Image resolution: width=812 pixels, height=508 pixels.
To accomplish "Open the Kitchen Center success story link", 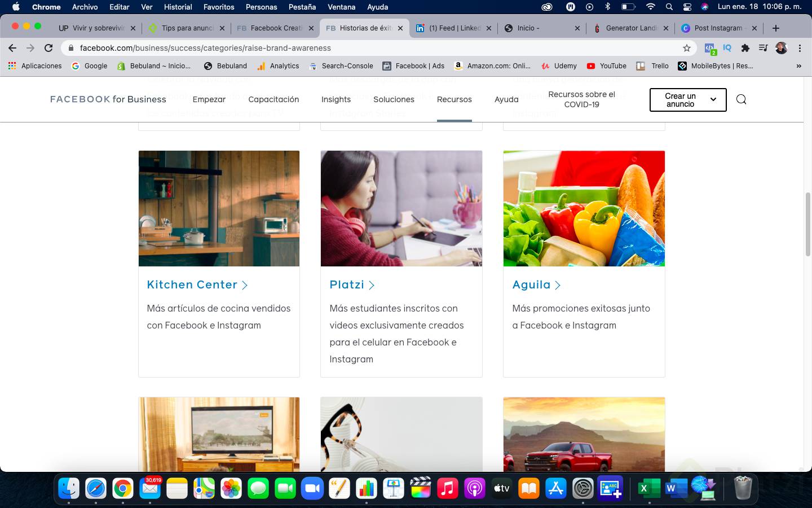I will [192, 285].
